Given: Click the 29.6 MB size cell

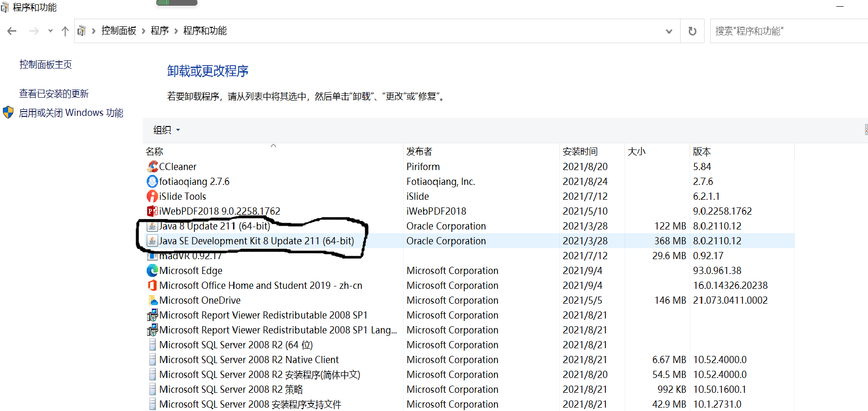Looking at the screenshot, I should click(x=669, y=256).
